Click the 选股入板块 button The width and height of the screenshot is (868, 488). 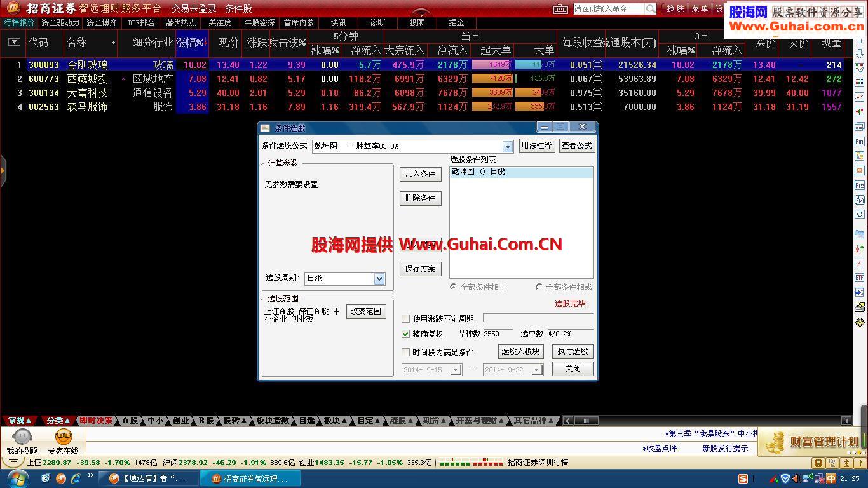tap(520, 351)
